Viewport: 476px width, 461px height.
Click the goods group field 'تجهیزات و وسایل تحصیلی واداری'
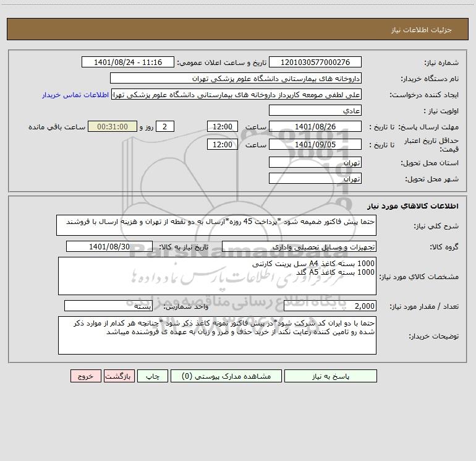click(299, 246)
